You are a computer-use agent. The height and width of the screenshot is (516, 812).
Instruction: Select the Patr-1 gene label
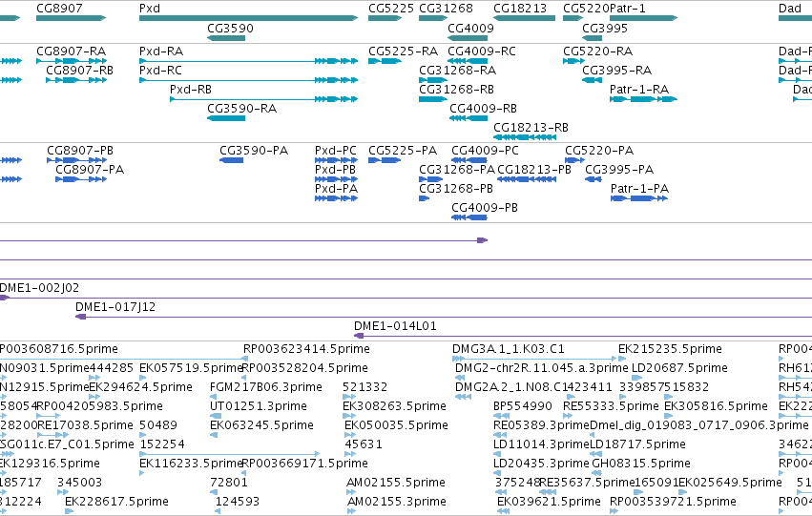[628, 9]
